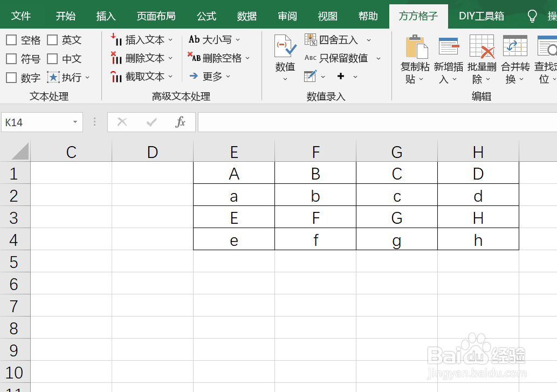This screenshot has width=557, height=392.
Task: Click the 删除空格 (remove spaces) icon
Action: (x=194, y=57)
